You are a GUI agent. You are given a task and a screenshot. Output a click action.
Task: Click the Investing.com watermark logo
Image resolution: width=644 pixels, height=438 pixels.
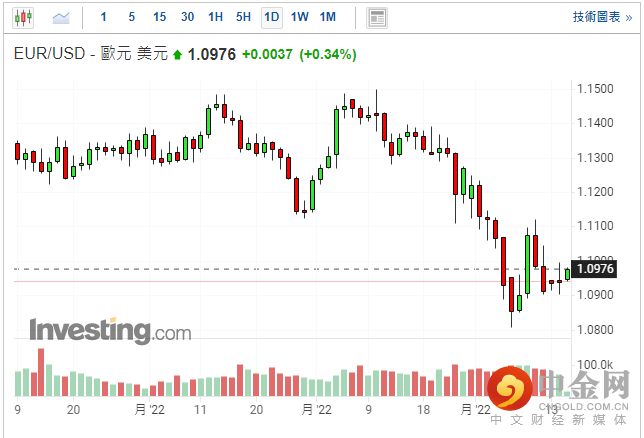pyautogui.click(x=110, y=330)
